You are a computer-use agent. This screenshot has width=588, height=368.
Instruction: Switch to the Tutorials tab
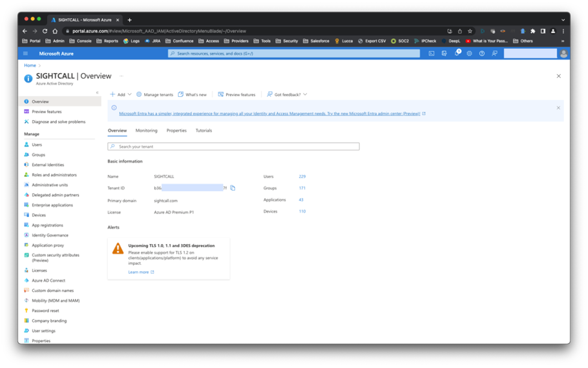click(x=204, y=130)
